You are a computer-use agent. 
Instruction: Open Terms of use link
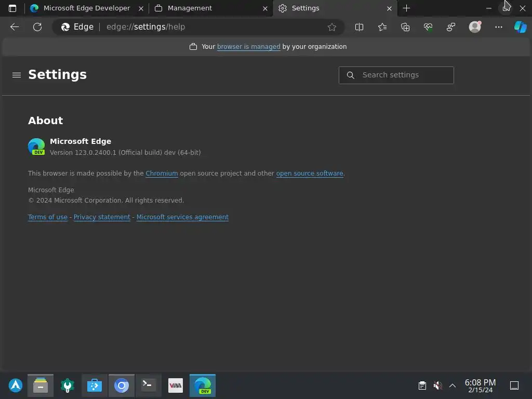click(47, 217)
